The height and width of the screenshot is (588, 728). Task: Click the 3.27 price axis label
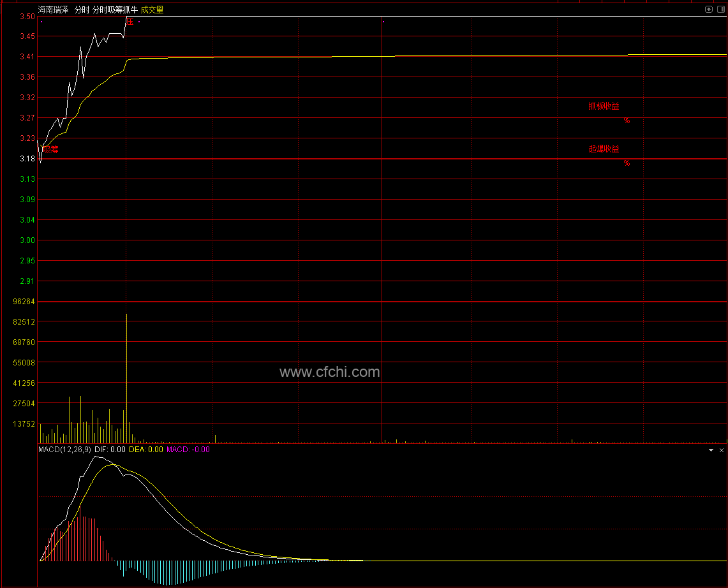pyautogui.click(x=27, y=118)
